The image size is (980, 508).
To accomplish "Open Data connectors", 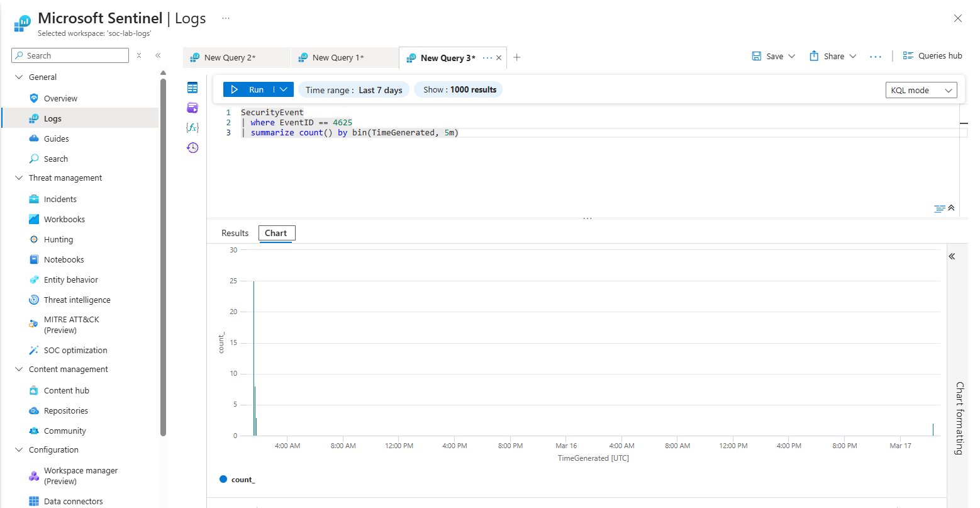I will click(73, 501).
